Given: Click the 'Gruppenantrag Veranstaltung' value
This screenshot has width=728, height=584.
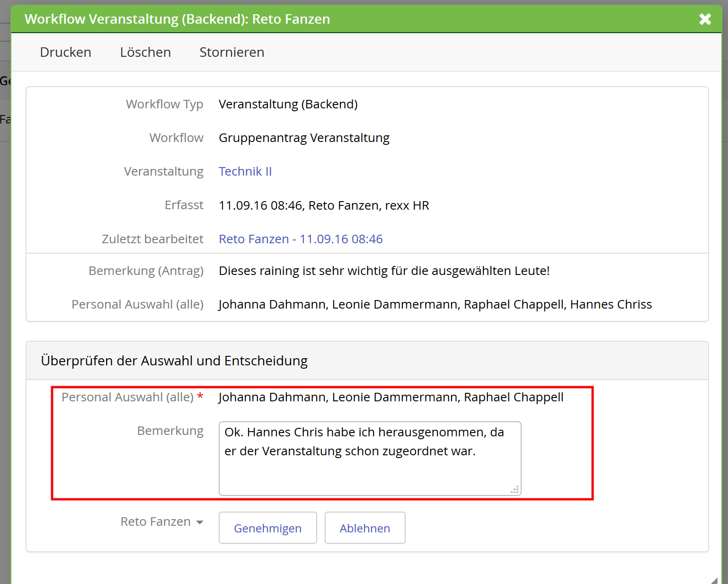Looking at the screenshot, I should click(x=304, y=138).
